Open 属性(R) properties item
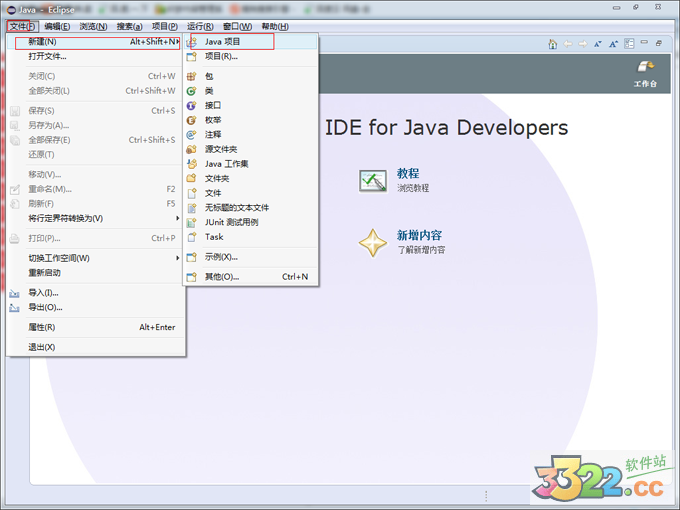The image size is (680, 510). [96, 327]
